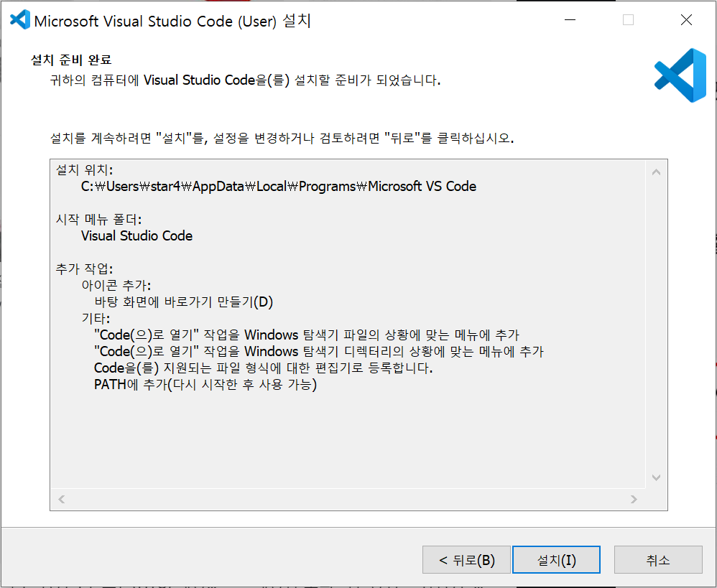717x588 pixels.
Task: Click the '설치 준비 완료' heading
Action: (x=71, y=60)
